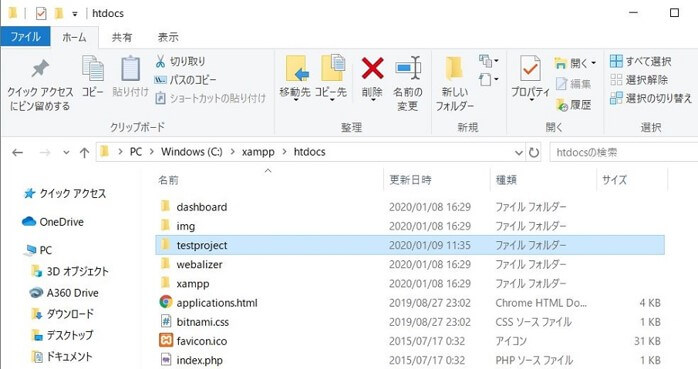698x369 pixels.
Task: Click in the htdocs search box
Action: [x=623, y=153]
